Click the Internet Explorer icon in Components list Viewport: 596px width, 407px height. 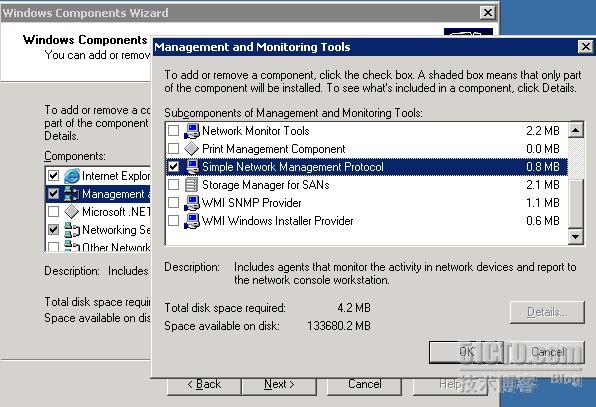pyautogui.click(x=71, y=176)
